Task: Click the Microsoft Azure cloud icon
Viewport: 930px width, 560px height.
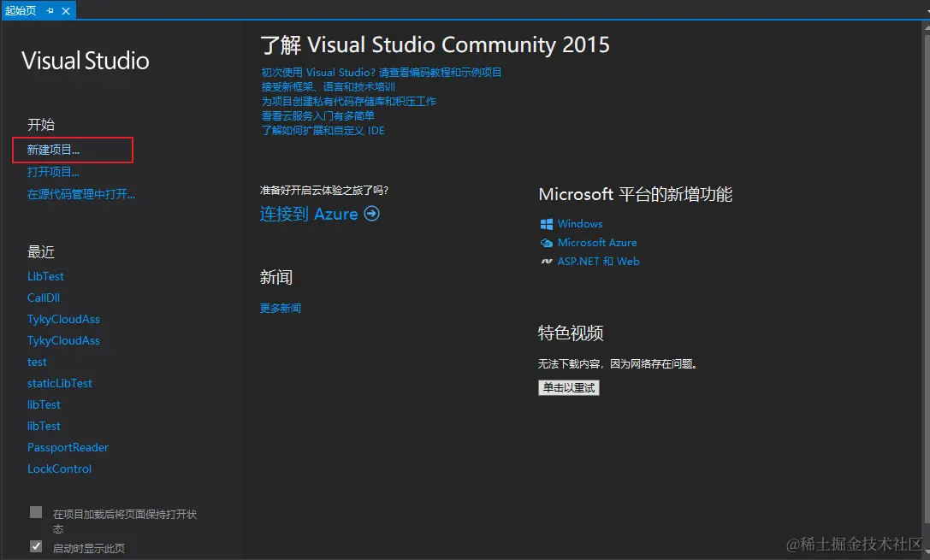Action: tap(546, 243)
